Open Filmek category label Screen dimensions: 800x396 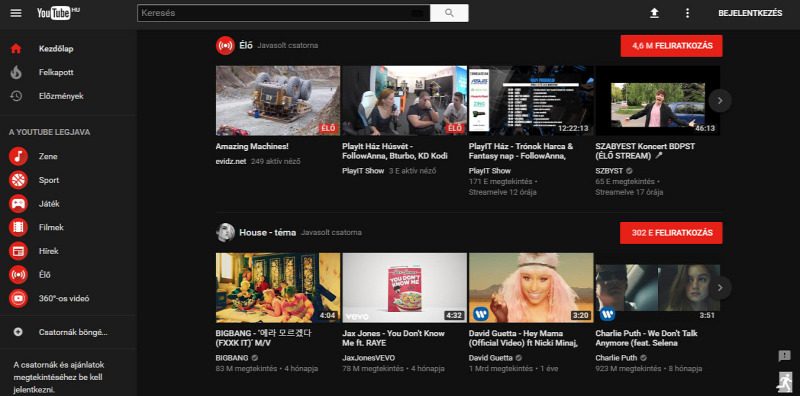[x=51, y=227]
